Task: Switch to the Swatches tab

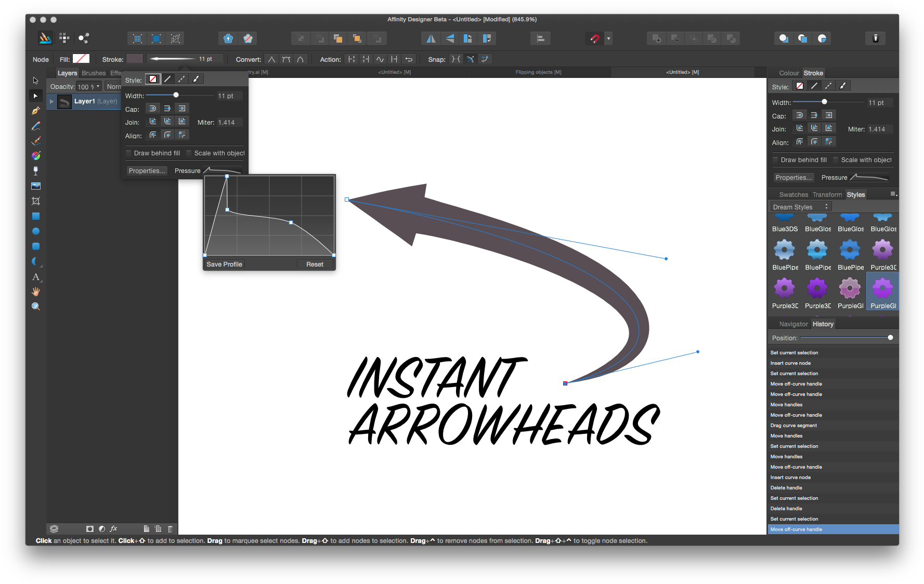Action: 793,195
